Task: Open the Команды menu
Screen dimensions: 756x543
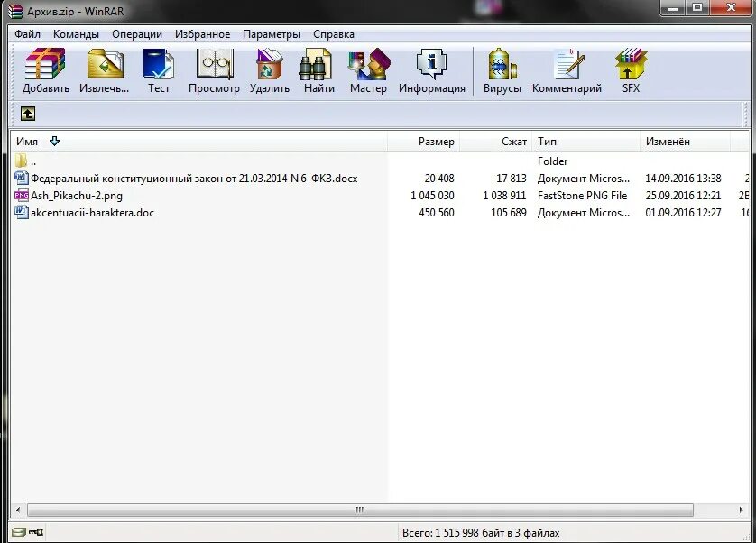Action: point(76,34)
